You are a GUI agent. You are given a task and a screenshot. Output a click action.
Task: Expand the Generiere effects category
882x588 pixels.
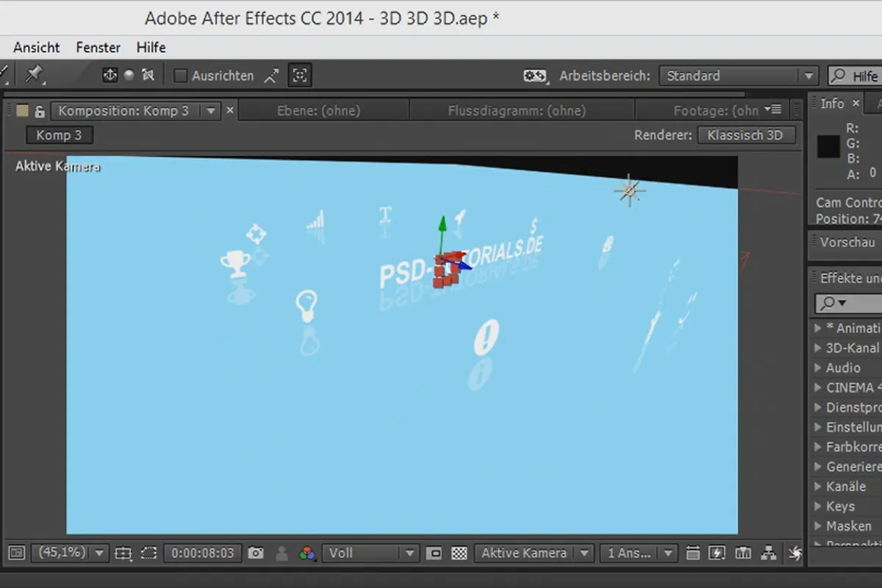pos(818,467)
